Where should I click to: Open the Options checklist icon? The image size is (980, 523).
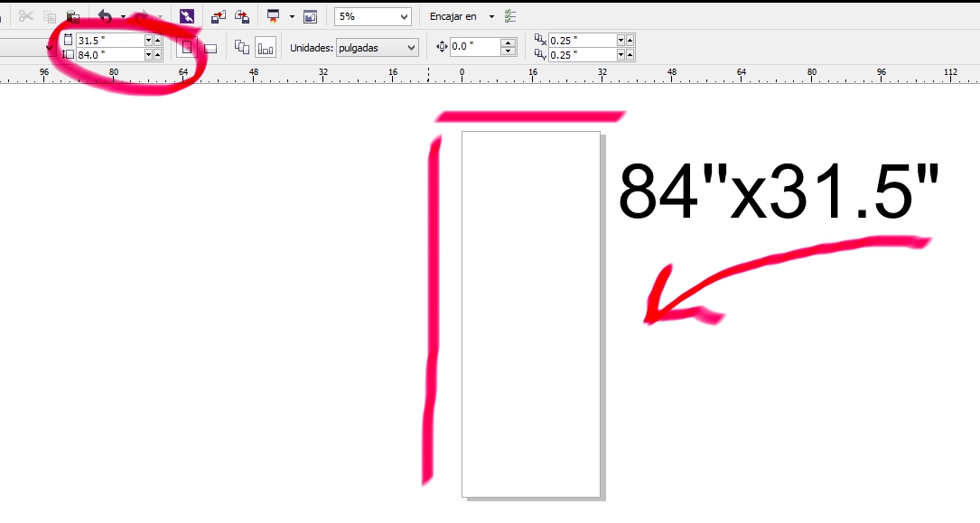(x=511, y=16)
